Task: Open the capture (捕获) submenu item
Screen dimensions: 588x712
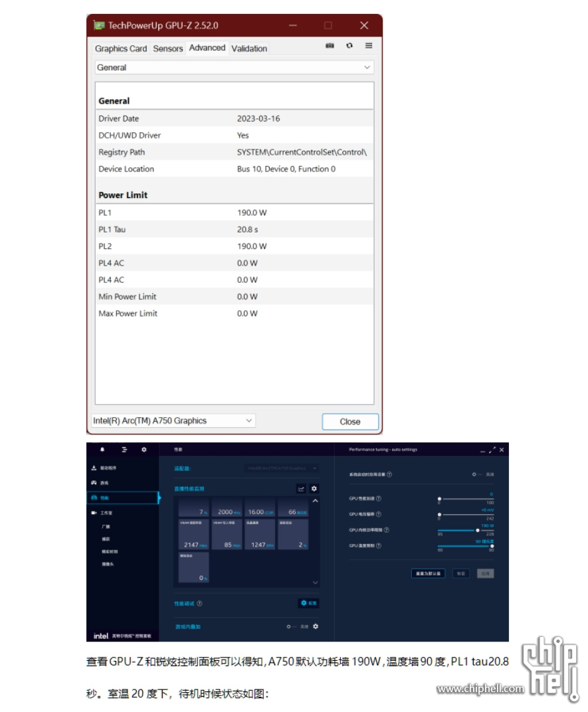Action: [106, 539]
